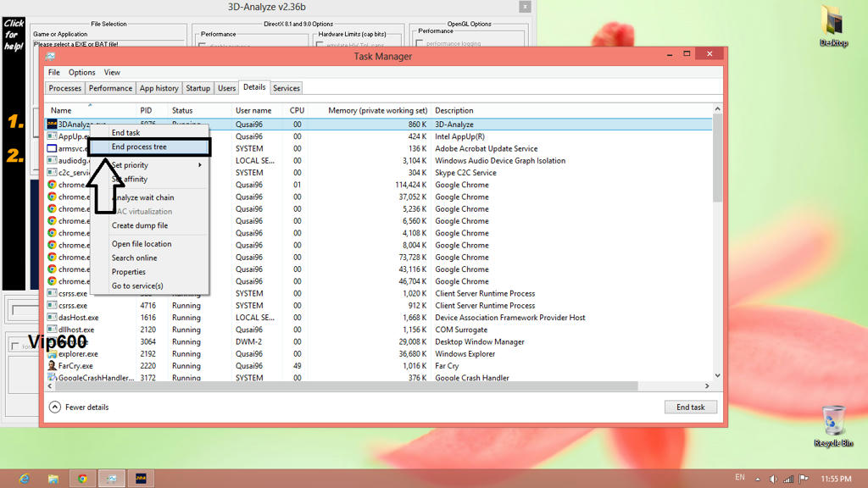Select Analyze wait chain from the context menu
The image size is (868, 488).
coord(149,197)
